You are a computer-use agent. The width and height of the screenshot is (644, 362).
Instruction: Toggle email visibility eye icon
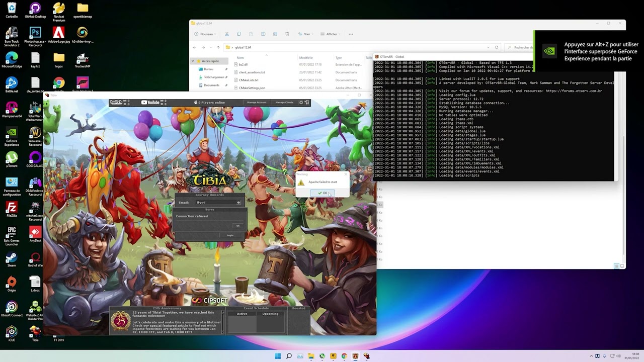(238, 203)
